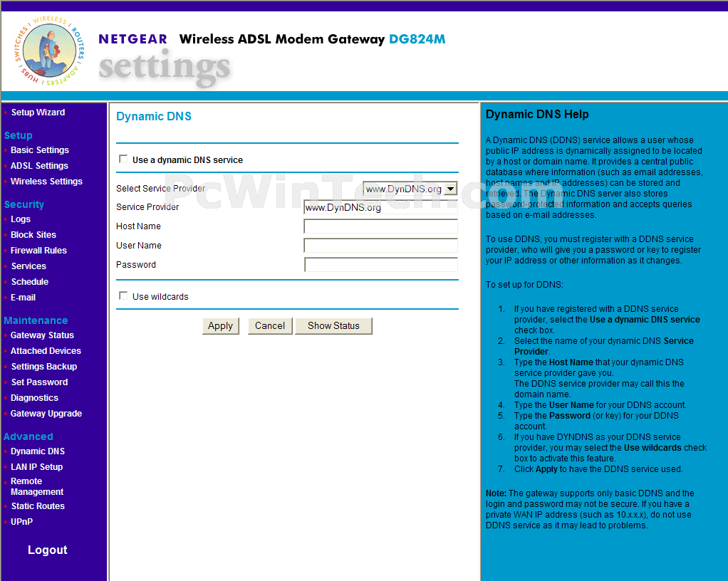Click the Maintenance section header in sidebar
728x581 pixels.
(36, 320)
